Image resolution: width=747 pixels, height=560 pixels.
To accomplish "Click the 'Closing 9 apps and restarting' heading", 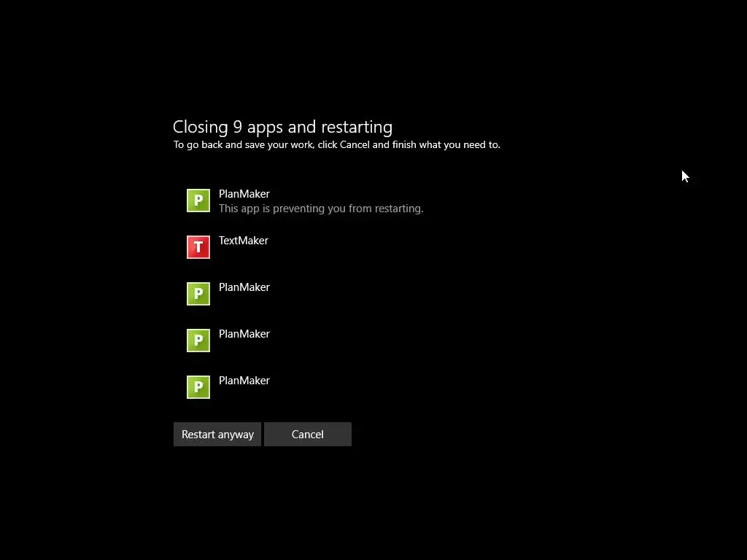I will coord(282,127).
